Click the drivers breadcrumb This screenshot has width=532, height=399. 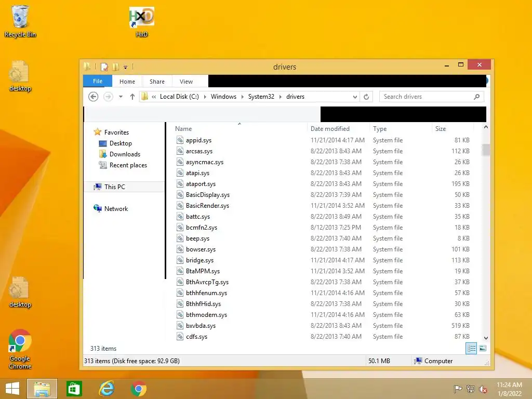[295, 97]
